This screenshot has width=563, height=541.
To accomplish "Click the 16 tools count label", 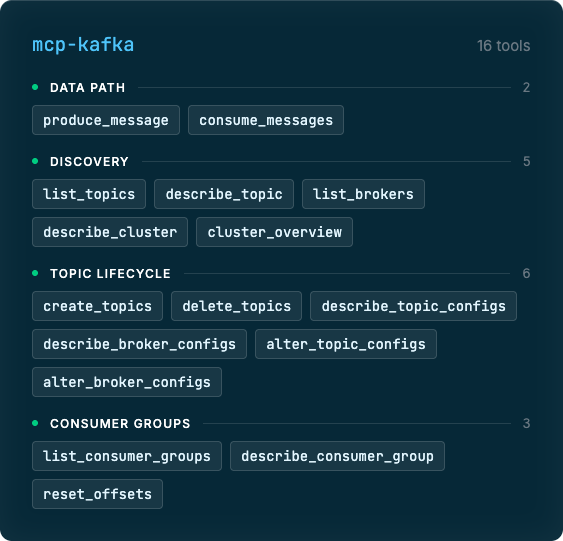I will click(503, 46).
